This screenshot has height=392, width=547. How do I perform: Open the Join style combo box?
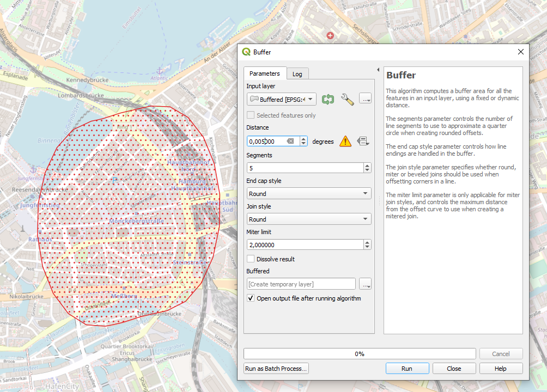coord(309,219)
